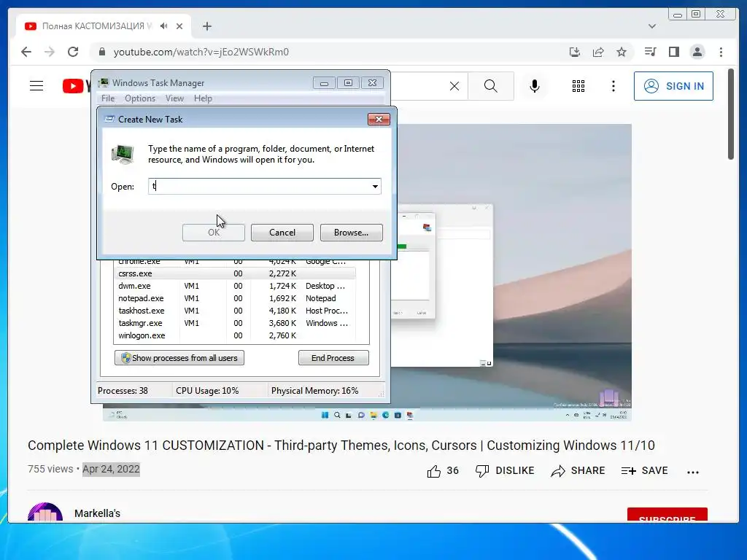Click the DISLIKE thumbs-down button
The height and width of the screenshot is (560, 747).
click(505, 471)
